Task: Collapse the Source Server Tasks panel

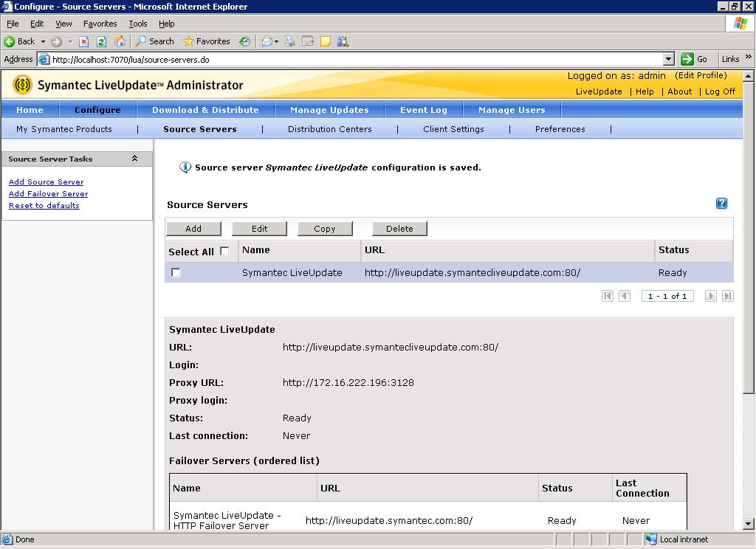Action: tap(134, 159)
